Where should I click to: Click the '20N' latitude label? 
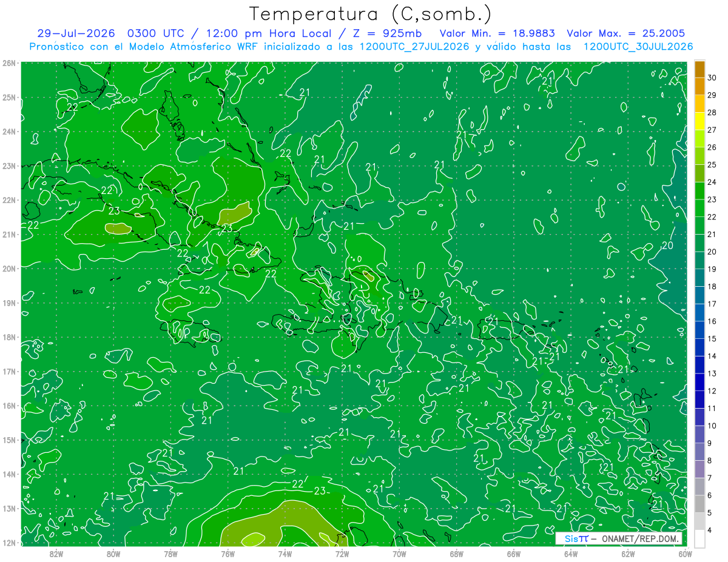8,269
